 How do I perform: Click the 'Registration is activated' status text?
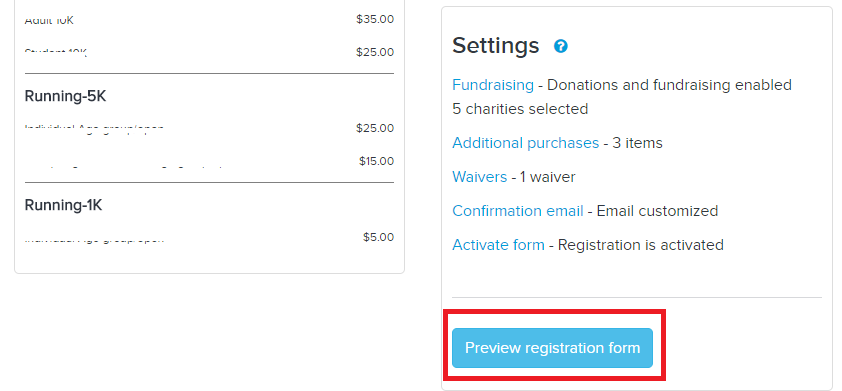pos(641,245)
